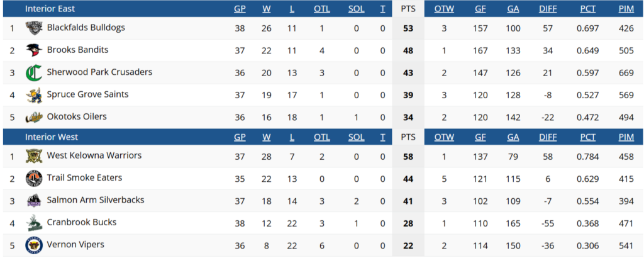Screen dimensions: 644x258
Task: Click the Cranbrook Bucks team logo
Action: (x=34, y=223)
